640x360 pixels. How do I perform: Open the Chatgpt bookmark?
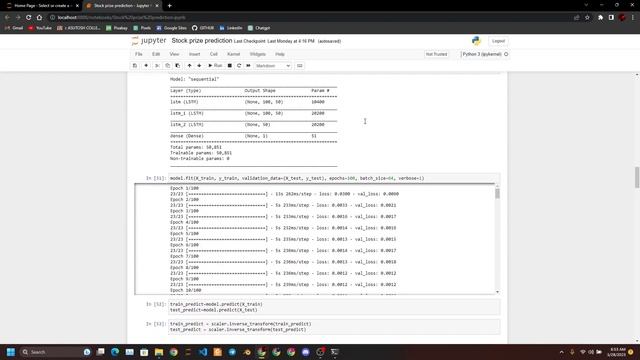click(x=259, y=28)
